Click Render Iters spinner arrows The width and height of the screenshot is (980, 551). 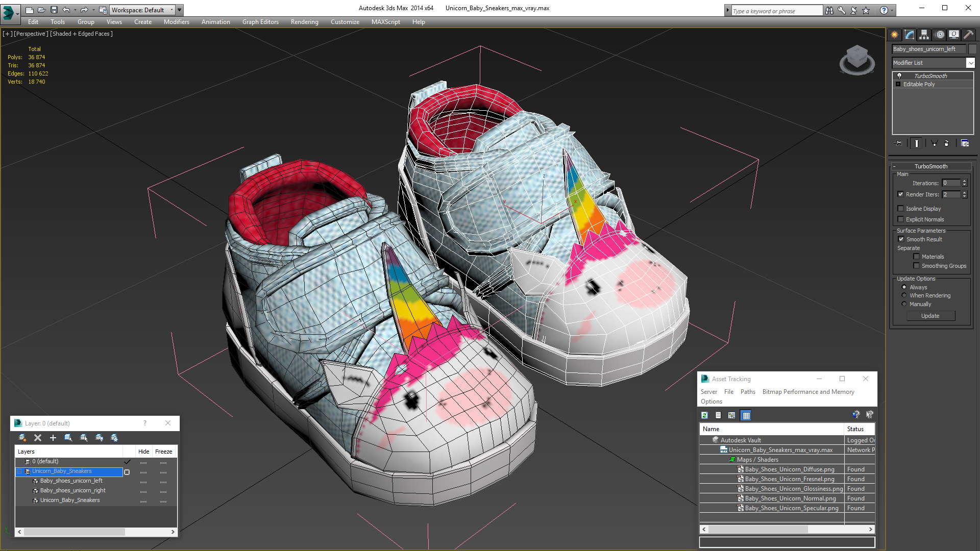(x=964, y=194)
